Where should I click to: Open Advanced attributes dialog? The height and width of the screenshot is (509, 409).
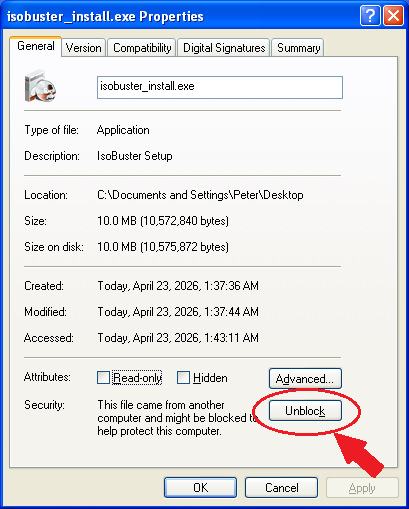coord(305,379)
